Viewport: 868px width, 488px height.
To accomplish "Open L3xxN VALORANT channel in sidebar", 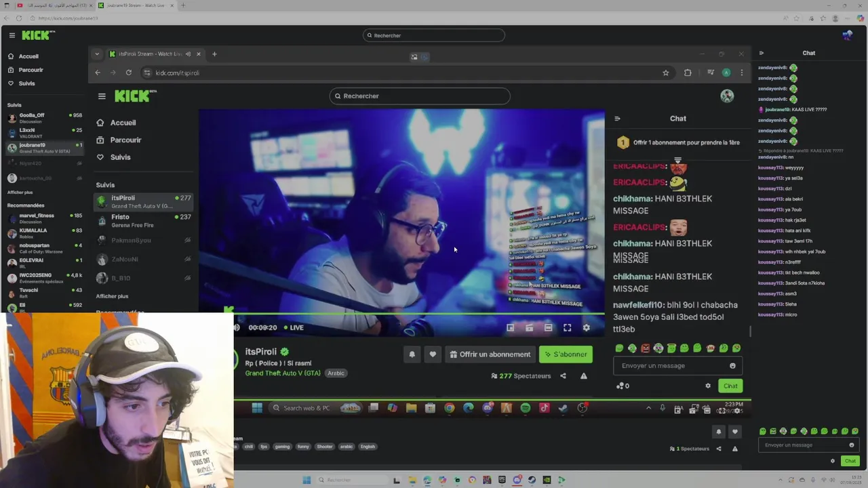I will (x=45, y=133).
